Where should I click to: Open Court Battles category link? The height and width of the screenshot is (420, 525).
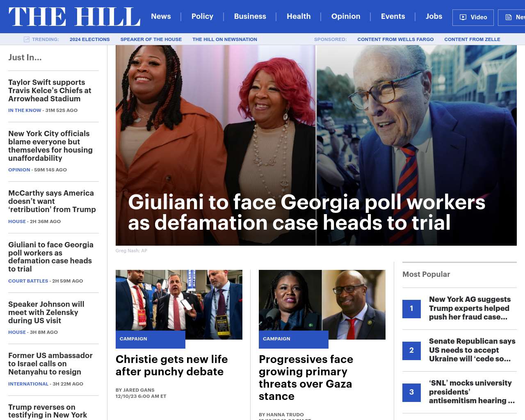point(28,281)
